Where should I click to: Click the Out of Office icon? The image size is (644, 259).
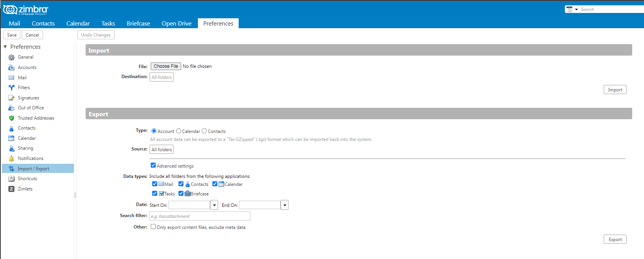[x=11, y=108]
